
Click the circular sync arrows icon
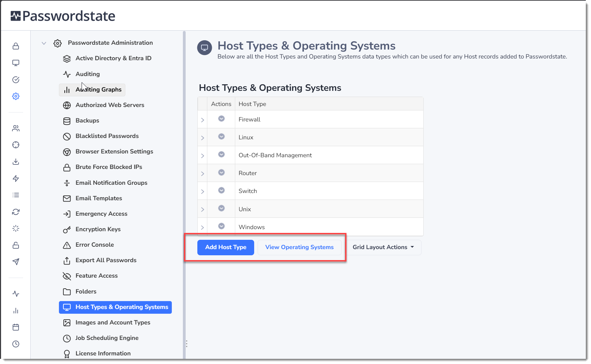pyautogui.click(x=16, y=212)
